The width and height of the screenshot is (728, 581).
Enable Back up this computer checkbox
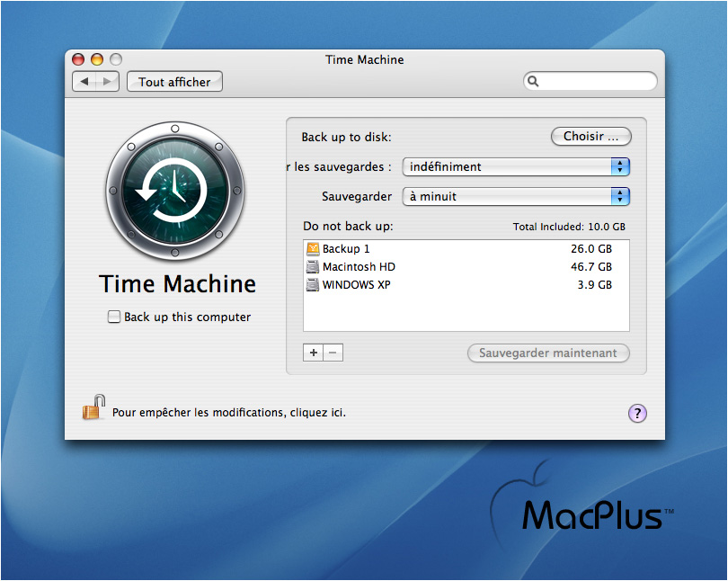pos(114,317)
